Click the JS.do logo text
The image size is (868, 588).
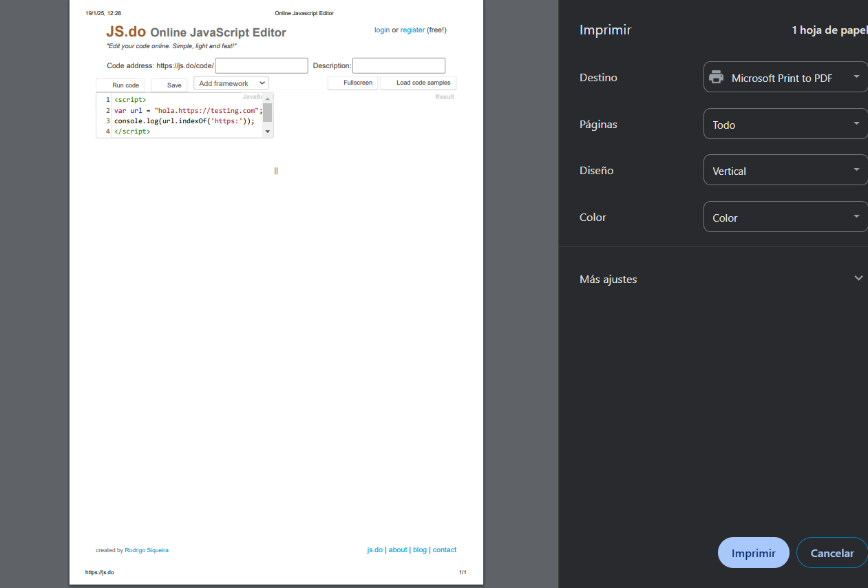(x=126, y=32)
